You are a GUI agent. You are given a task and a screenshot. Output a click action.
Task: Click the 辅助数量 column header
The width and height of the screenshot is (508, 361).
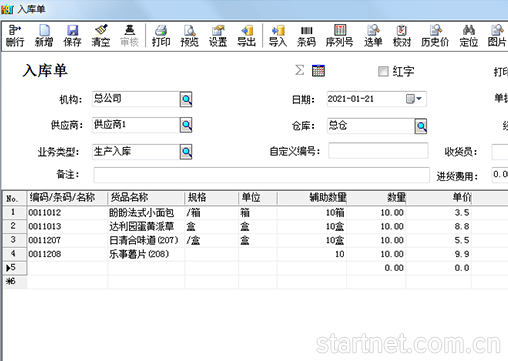coord(312,198)
